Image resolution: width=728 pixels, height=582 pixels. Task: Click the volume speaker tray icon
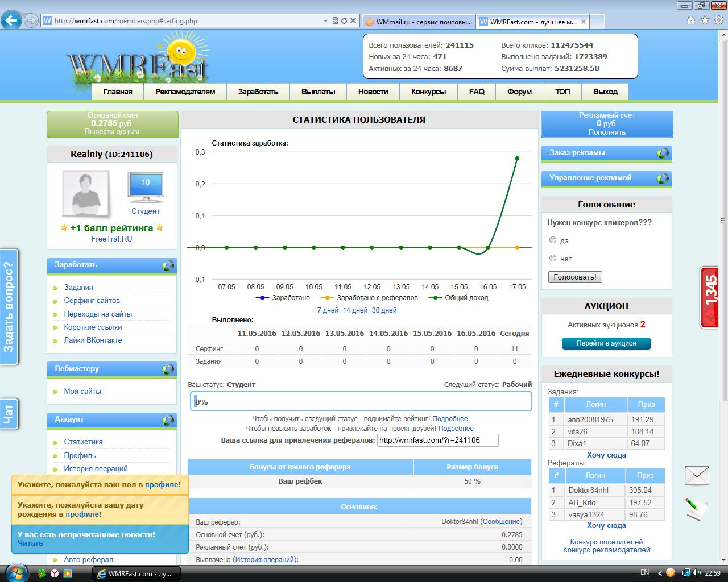click(697, 572)
